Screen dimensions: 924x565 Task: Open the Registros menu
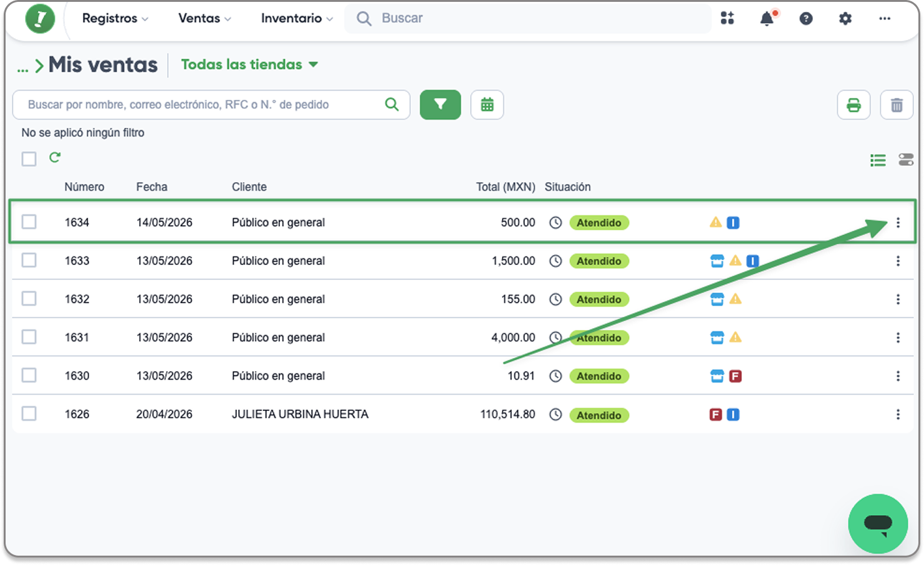click(115, 18)
